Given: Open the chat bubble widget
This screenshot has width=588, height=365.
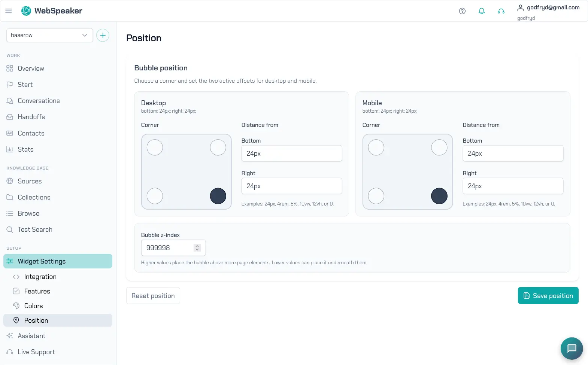Looking at the screenshot, I should click(x=572, y=348).
